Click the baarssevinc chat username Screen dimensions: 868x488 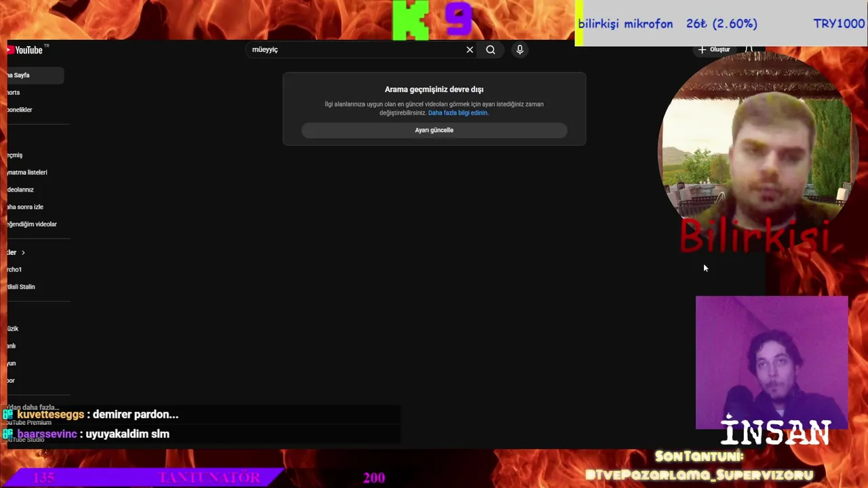(47, 434)
